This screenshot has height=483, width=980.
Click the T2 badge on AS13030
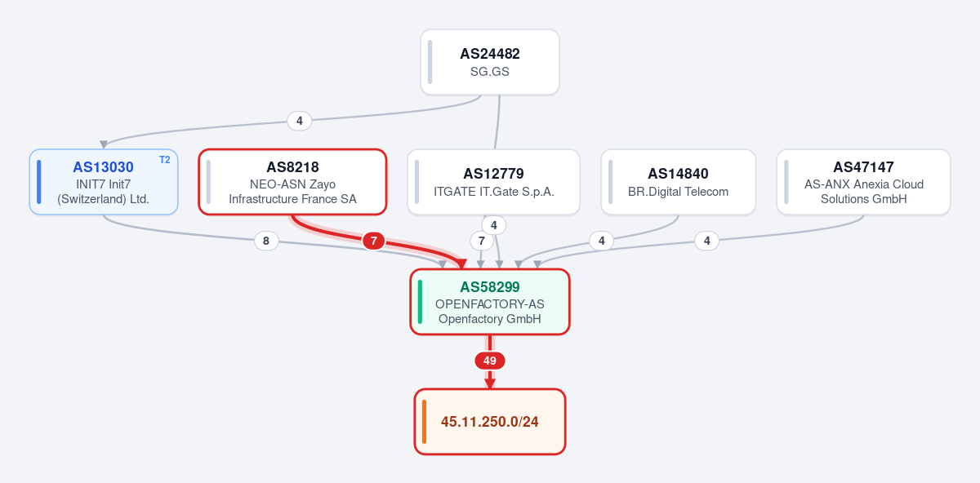(x=164, y=160)
